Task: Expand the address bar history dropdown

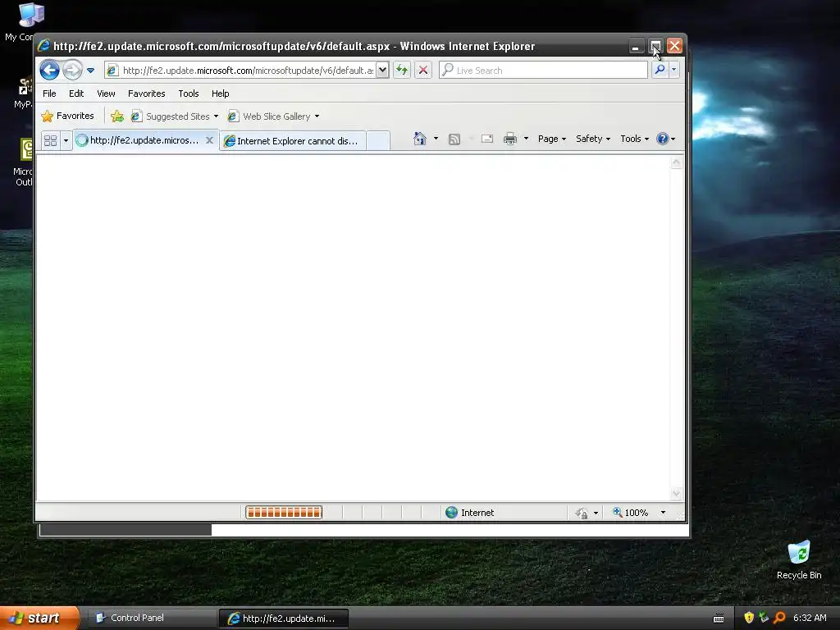Action: coord(382,71)
